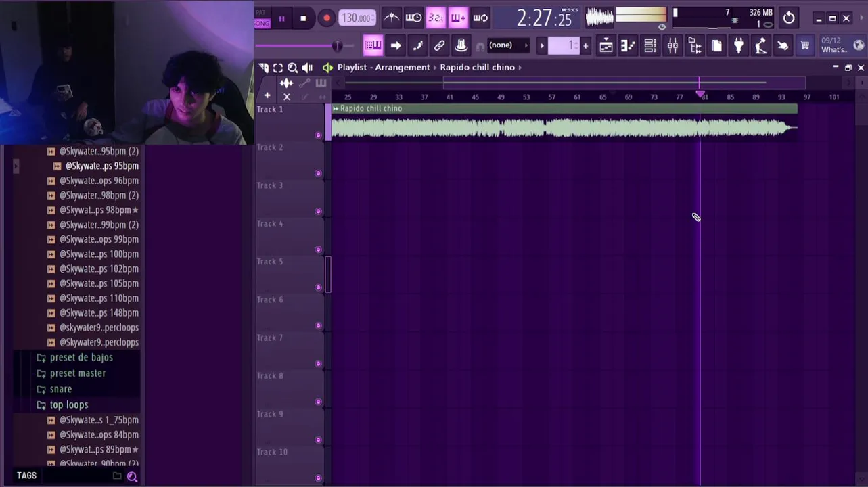Click the oscilloscope waveform monitor
This screenshot has height=487, width=868.
[x=599, y=18]
